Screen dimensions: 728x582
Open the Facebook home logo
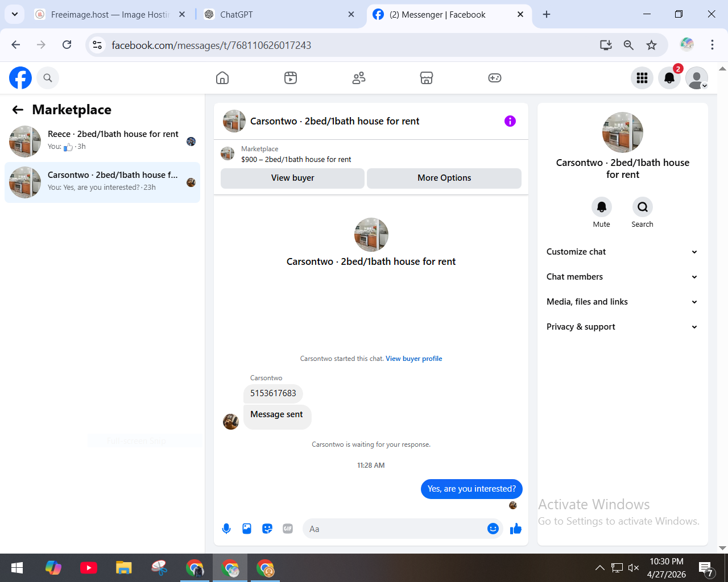pos(20,78)
